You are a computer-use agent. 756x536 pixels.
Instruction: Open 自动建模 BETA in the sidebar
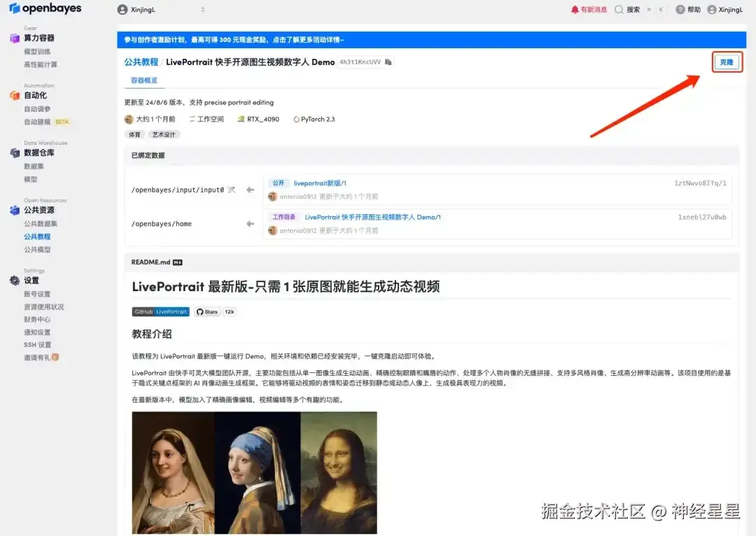47,122
